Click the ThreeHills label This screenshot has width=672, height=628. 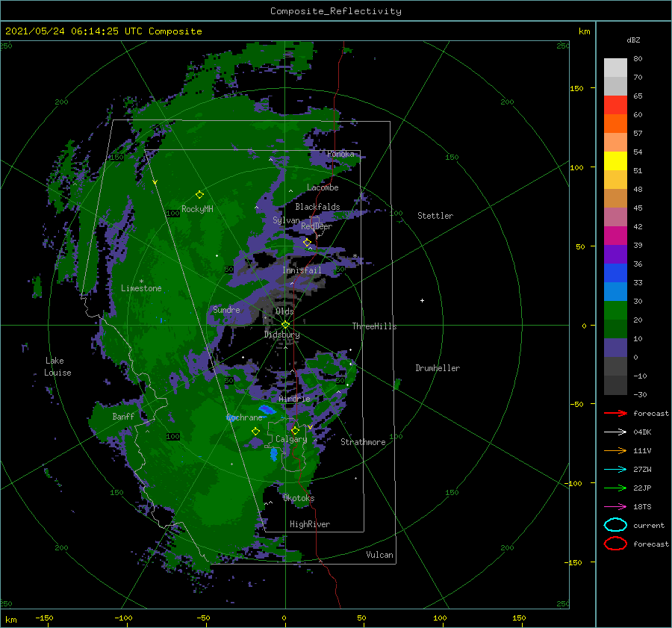pos(374,326)
